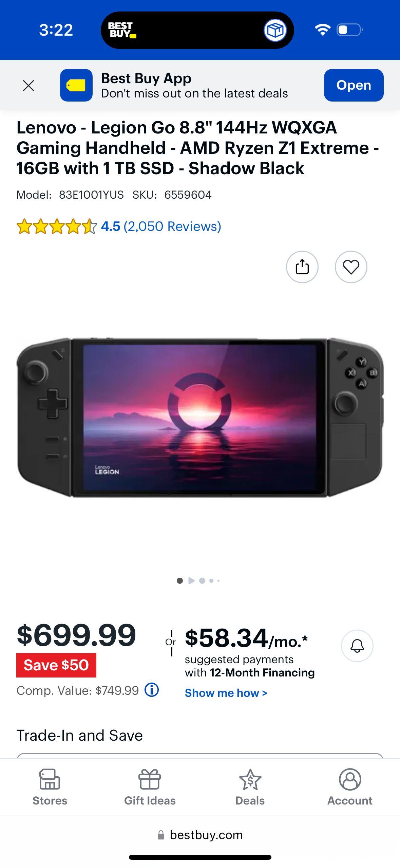Save item with the heart icon

coord(351,267)
